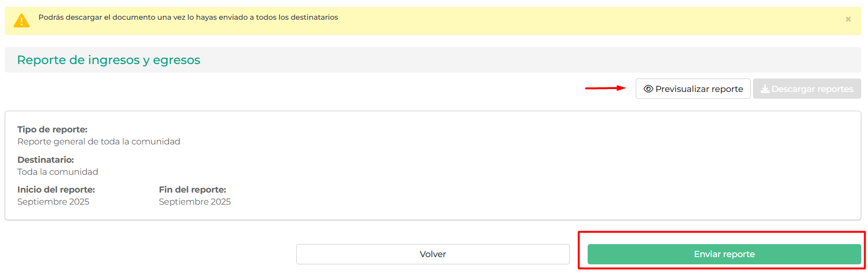Image resolution: width=868 pixels, height=273 pixels.
Task: Click the Podrás descargar el documento alert text
Action: pos(188,17)
